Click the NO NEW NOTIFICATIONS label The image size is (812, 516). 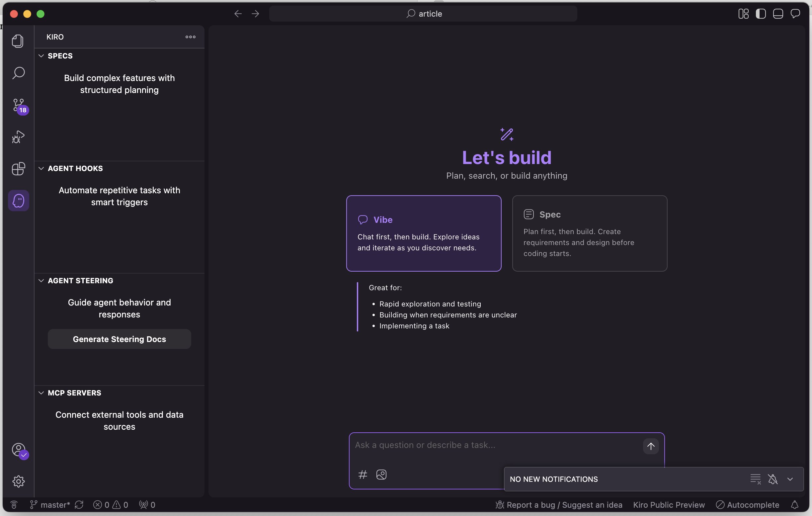coord(554,479)
